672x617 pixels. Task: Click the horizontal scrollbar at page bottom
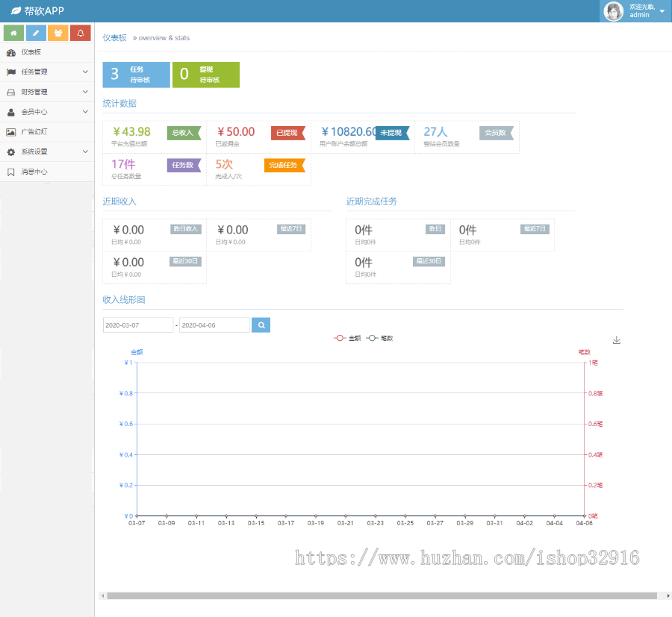click(x=382, y=595)
